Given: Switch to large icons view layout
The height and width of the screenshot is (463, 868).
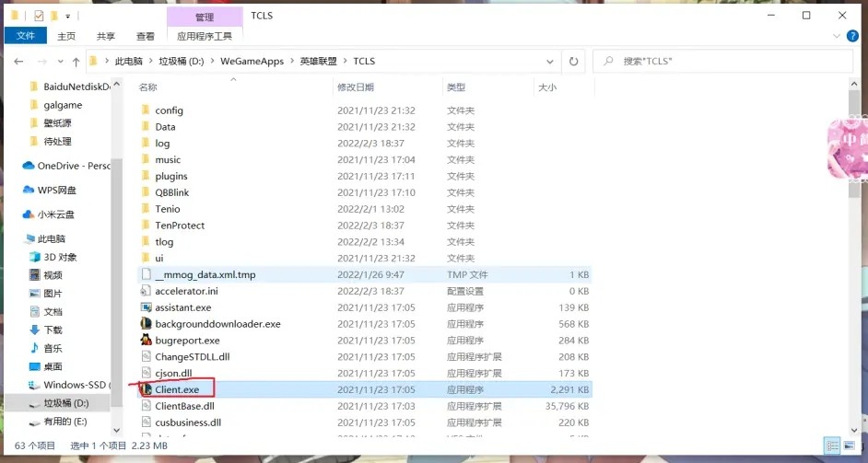Looking at the screenshot, I should pyautogui.click(x=849, y=446).
